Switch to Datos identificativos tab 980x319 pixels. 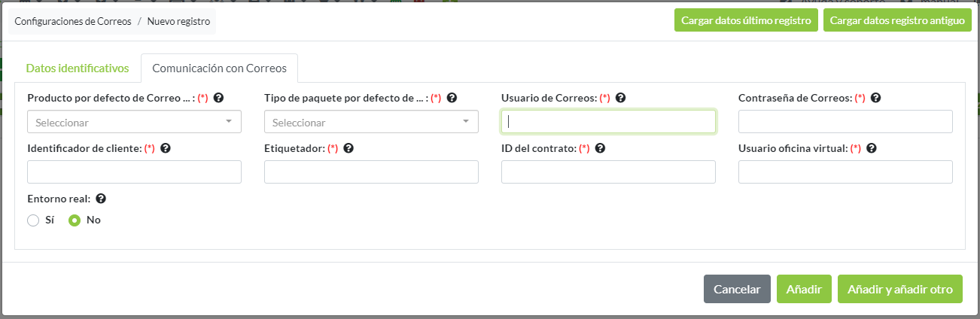coord(78,68)
